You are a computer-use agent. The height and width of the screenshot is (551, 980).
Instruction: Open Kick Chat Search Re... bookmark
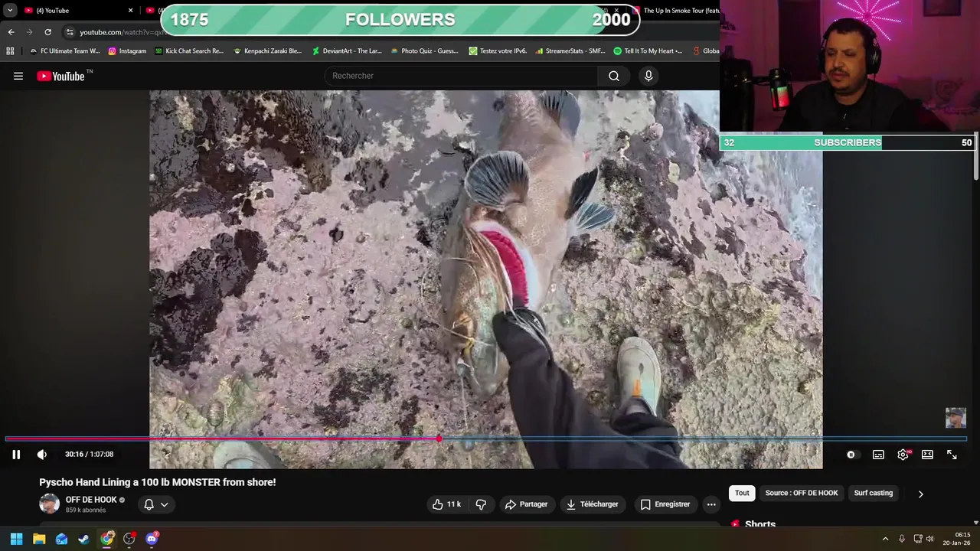(189, 51)
